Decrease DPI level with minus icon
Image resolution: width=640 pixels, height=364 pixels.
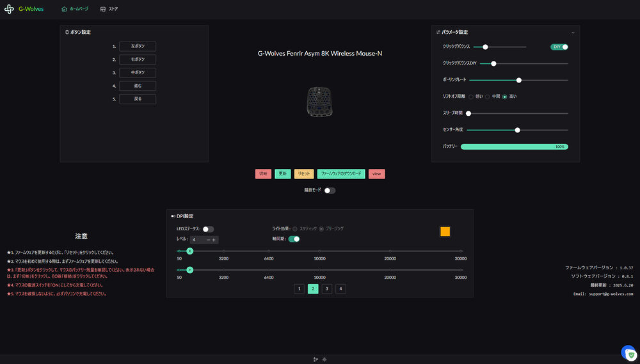[x=208, y=240]
